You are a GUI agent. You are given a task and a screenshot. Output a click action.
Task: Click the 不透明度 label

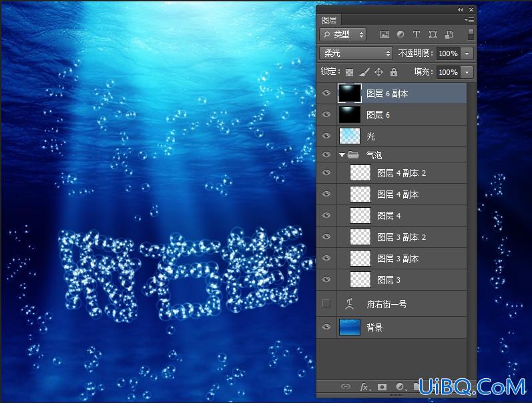416,53
